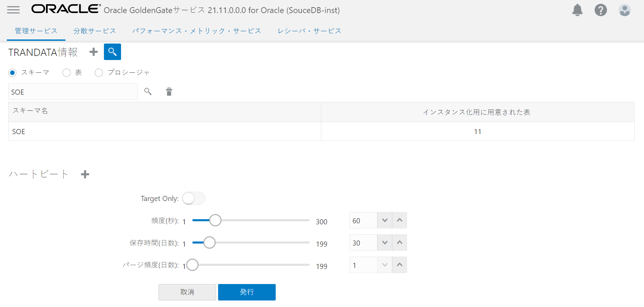Add heartbeat with the plus icon
Screen dimensions: 644x307
pos(85,174)
